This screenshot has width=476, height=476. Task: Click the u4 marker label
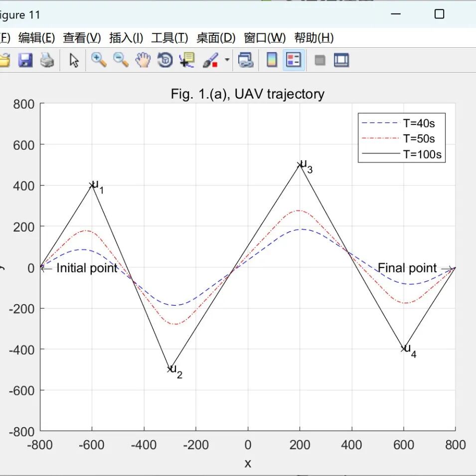(410, 350)
